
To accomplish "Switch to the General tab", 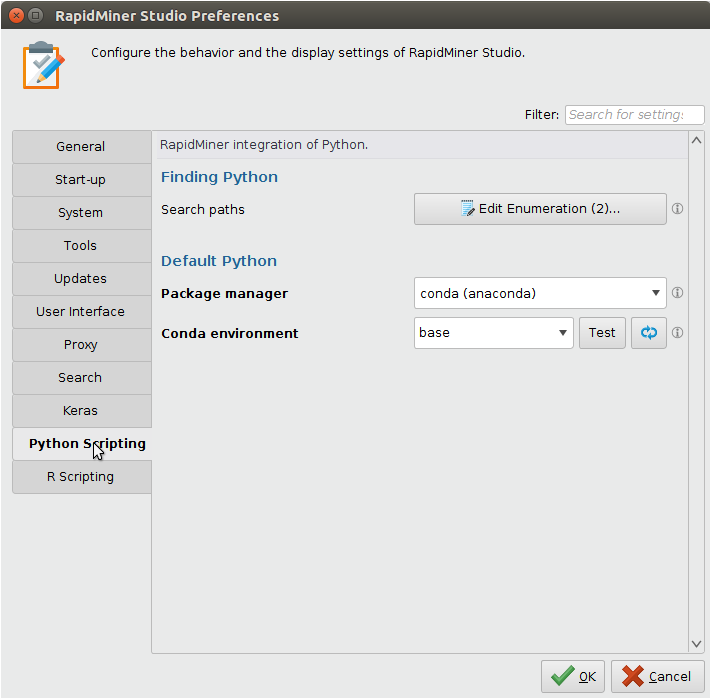I will [x=81, y=147].
